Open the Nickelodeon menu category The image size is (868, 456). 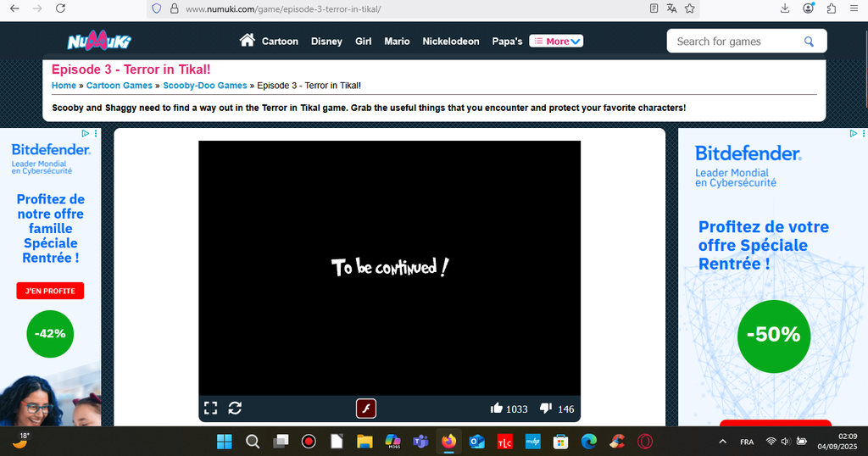click(451, 42)
